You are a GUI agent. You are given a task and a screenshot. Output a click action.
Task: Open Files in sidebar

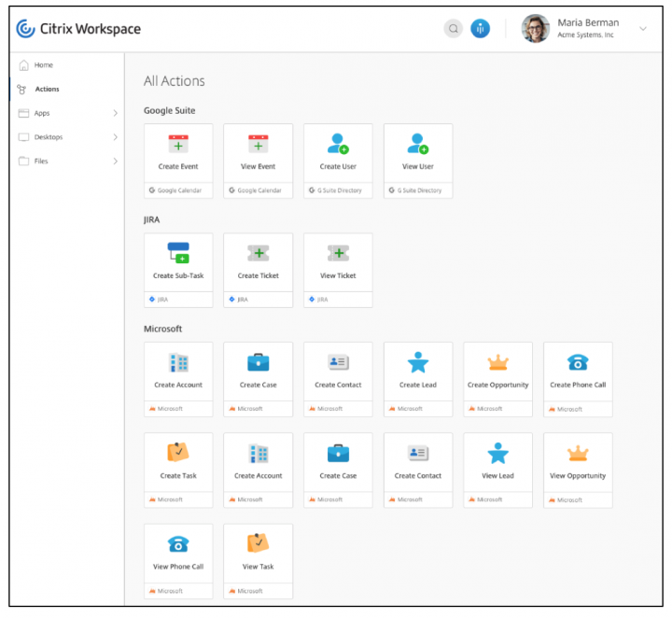(41, 162)
